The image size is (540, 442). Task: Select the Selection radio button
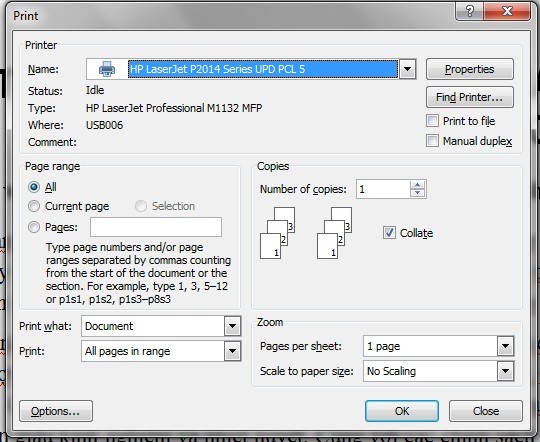pyautogui.click(x=141, y=206)
